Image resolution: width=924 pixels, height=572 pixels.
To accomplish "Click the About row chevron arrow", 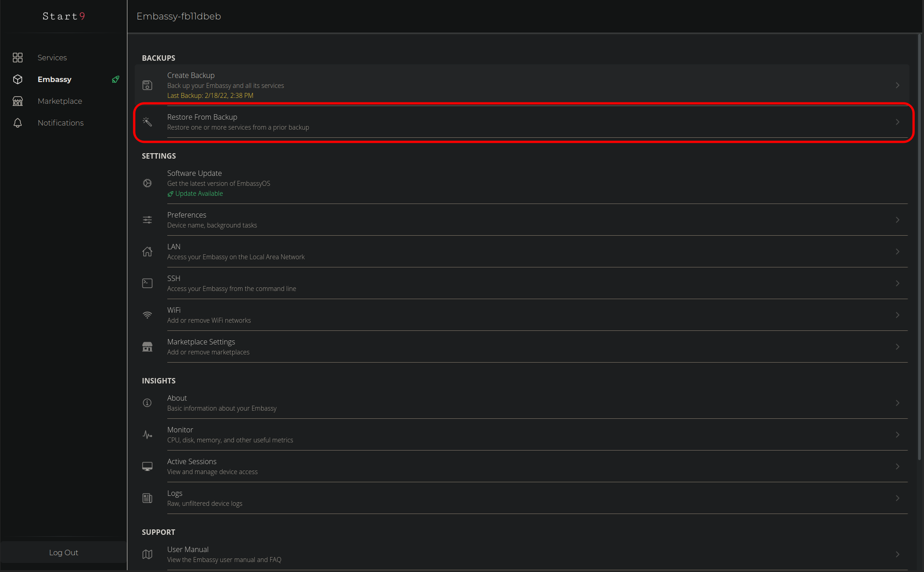I will (897, 403).
